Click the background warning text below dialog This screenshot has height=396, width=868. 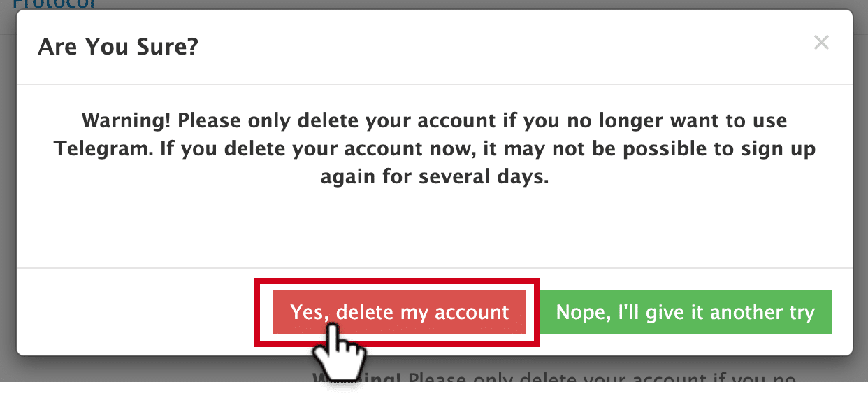(554, 381)
